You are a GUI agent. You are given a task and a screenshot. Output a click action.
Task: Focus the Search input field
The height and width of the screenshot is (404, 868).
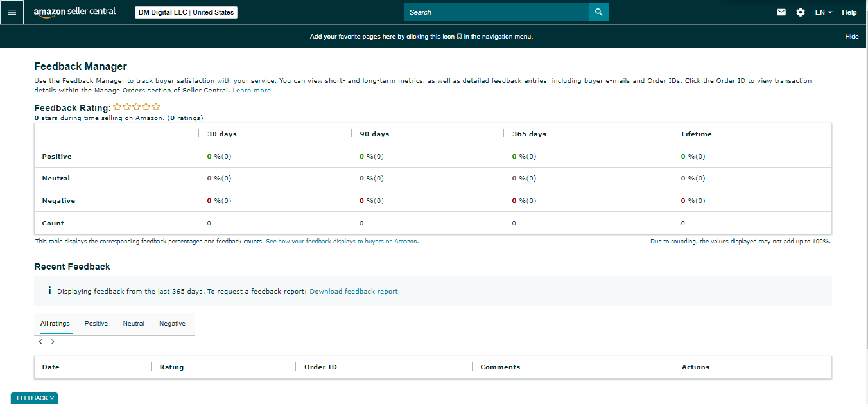point(496,12)
